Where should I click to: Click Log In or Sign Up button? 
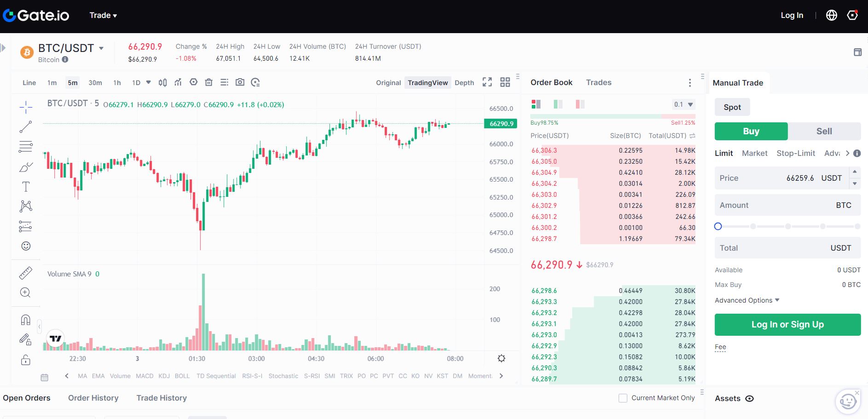click(788, 325)
